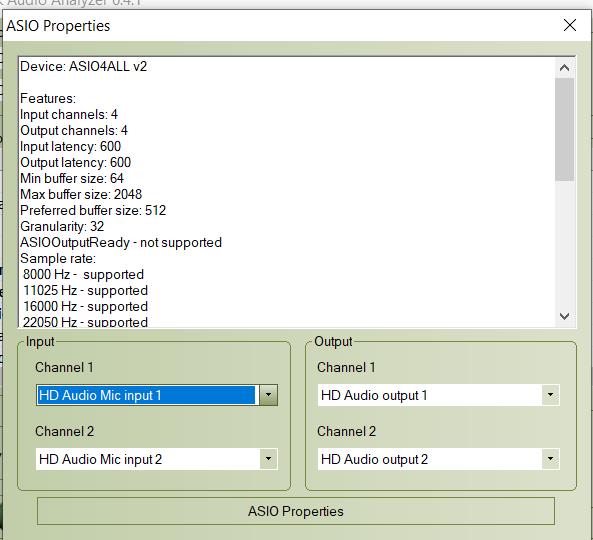Click 'ASIOOutputReady - not supported' line
The width and height of the screenshot is (593, 540).
point(121,242)
